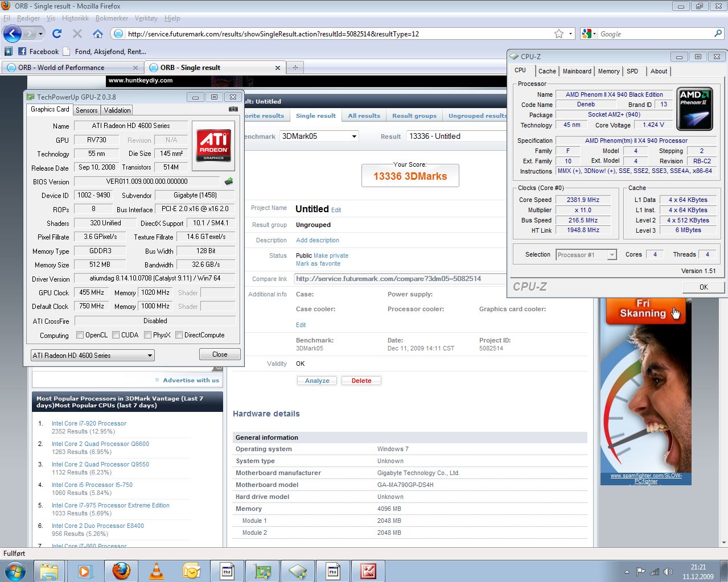Click the page vertical scrollbar down arrow
Viewport: 728px width, 582px height.
coord(724,543)
